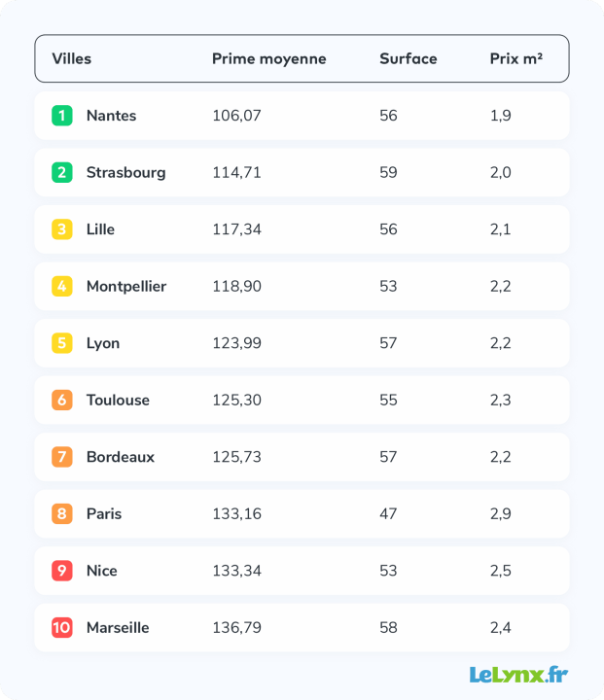
Task: Click the red rank 10 badge
Action: tap(62, 628)
